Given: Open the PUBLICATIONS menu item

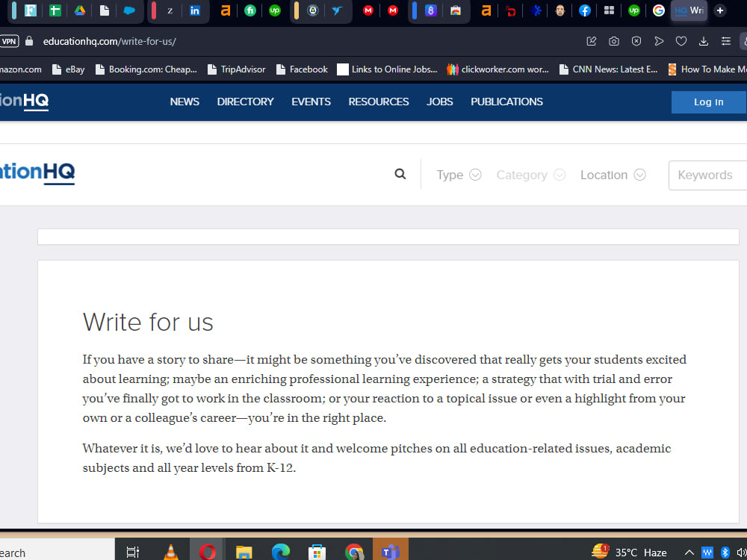Looking at the screenshot, I should (507, 102).
